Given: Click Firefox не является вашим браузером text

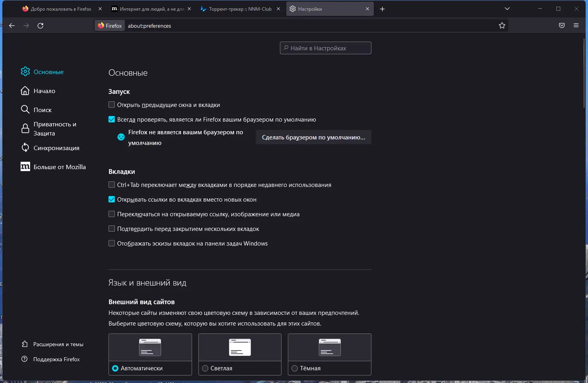Looking at the screenshot, I should [x=186, y=137].
